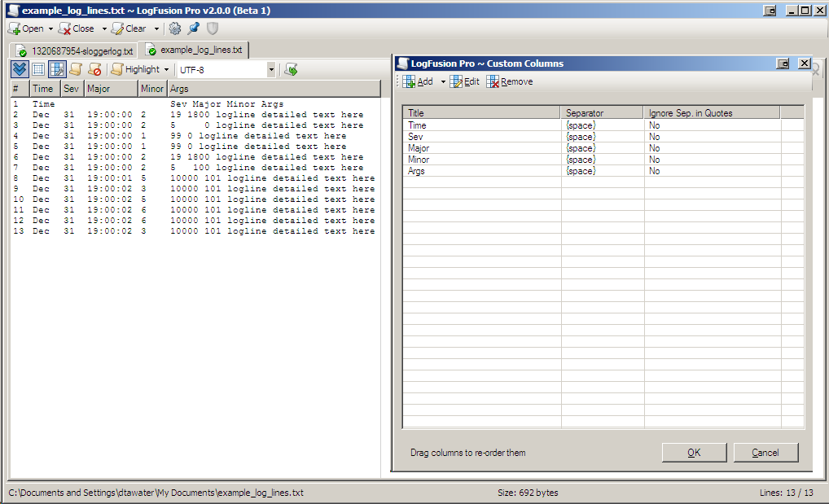
Task: Open the UTF-8 encoding dropdown
Action: coord(271,70)
